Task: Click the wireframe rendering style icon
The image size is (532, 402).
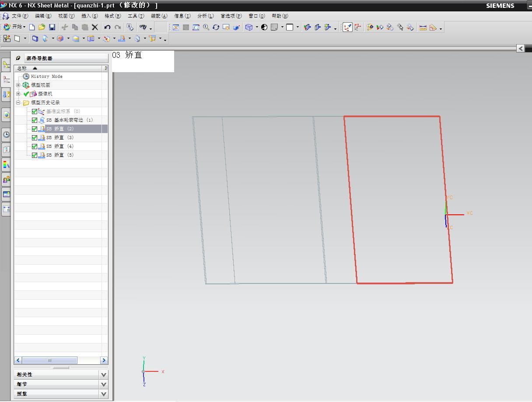Action: 249,27
